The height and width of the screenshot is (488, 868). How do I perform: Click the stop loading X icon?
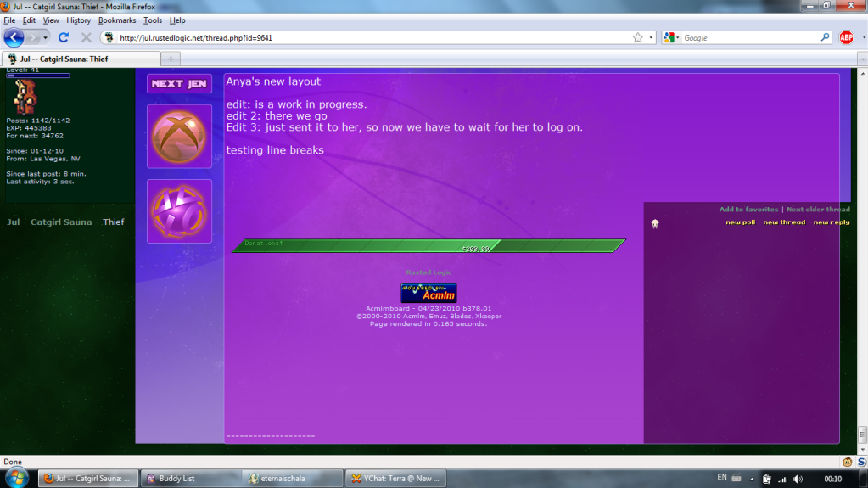click(x=86, y=38)
